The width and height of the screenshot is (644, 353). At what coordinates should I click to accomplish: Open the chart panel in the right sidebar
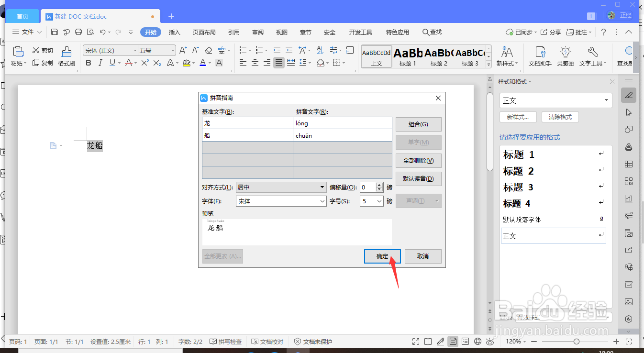point(628,199)
